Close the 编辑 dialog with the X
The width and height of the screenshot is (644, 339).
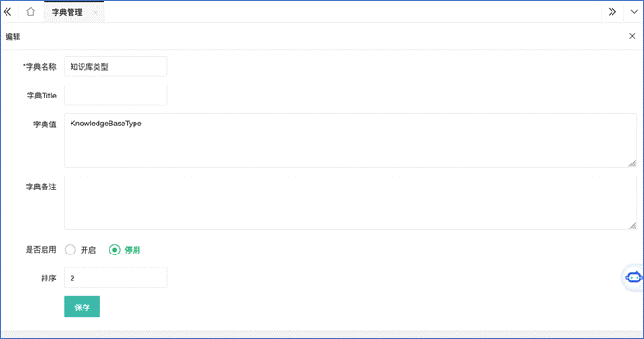(x=632, y=36)
